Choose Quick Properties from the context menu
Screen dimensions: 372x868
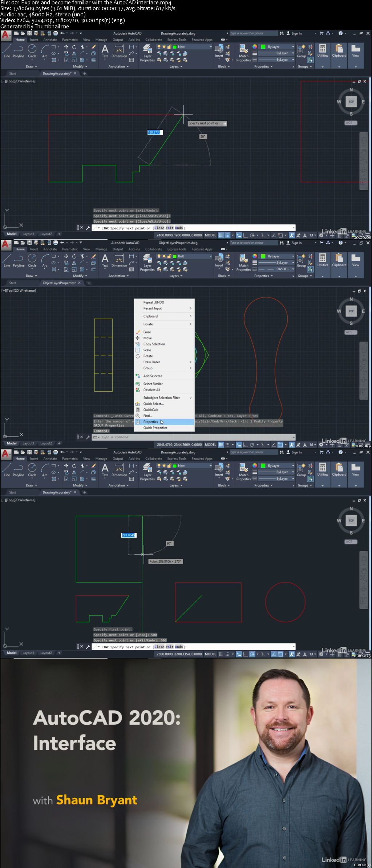[155, 428]
